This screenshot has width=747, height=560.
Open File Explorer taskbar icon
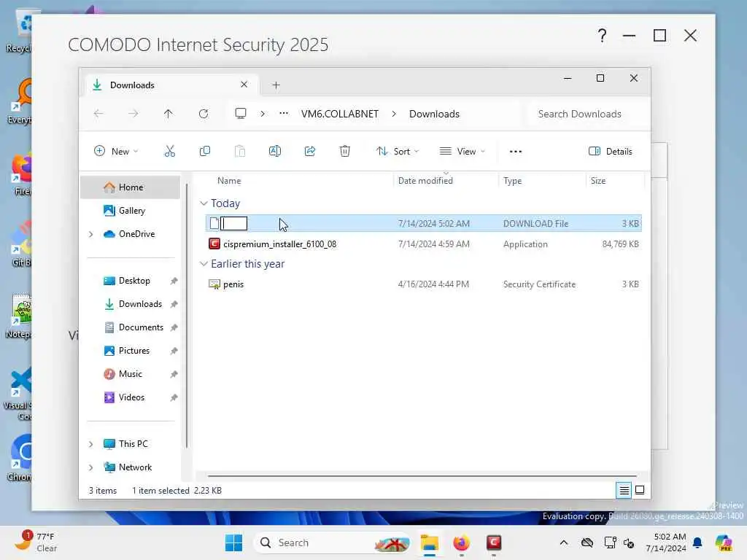429,542
